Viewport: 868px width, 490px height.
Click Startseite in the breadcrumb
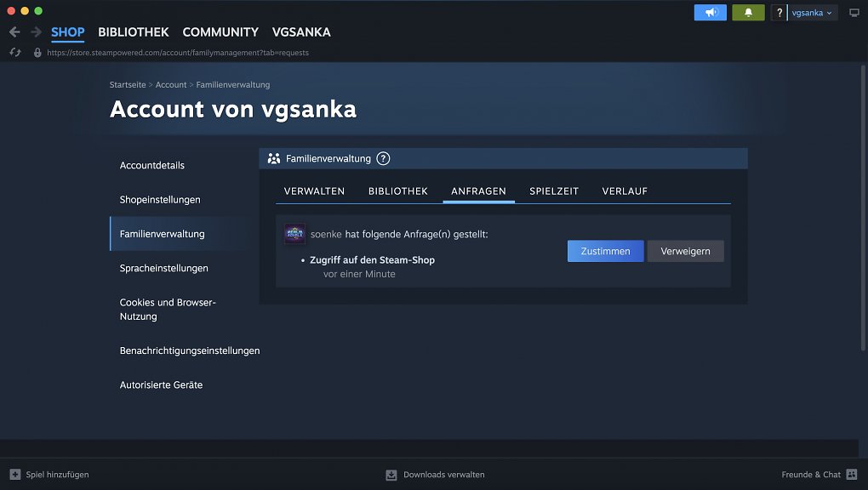tap(128, 85)
